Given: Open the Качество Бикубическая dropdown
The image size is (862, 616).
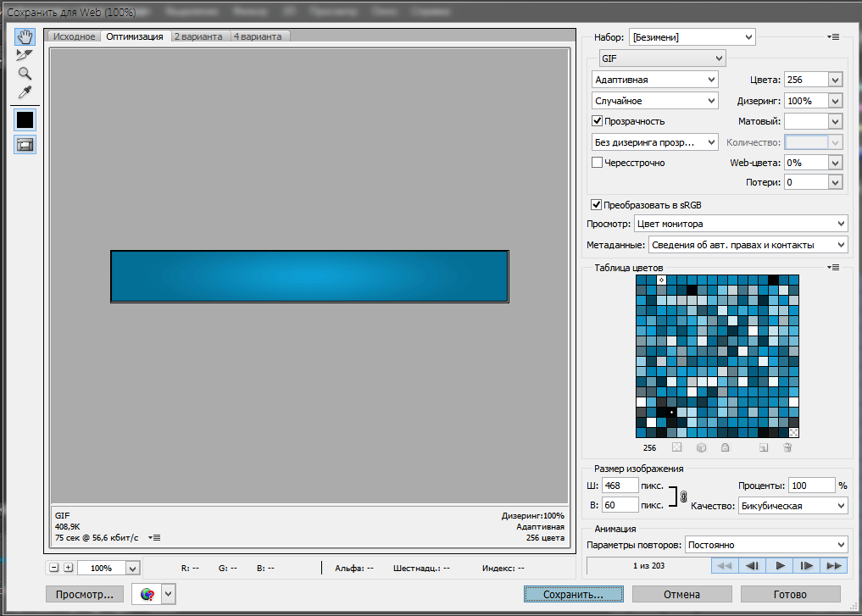Looking at the screenshot, I should pos(792,506).
